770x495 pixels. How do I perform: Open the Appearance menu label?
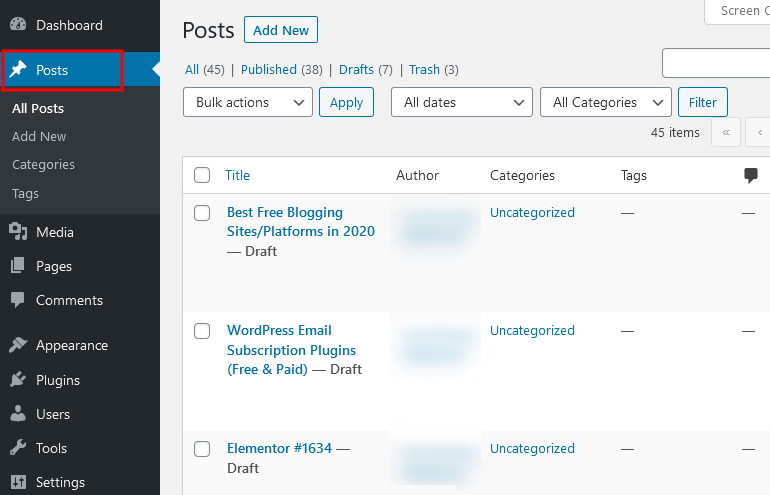tap(72, 346)
